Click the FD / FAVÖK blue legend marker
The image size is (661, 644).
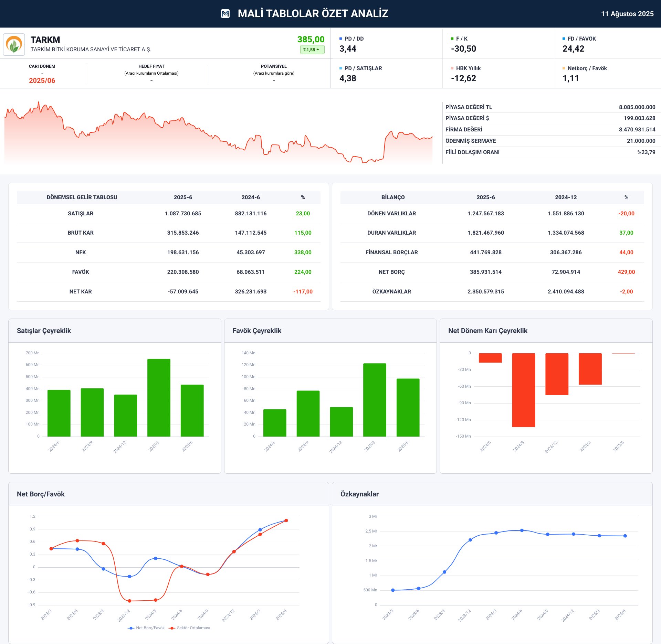pos(564,39)
